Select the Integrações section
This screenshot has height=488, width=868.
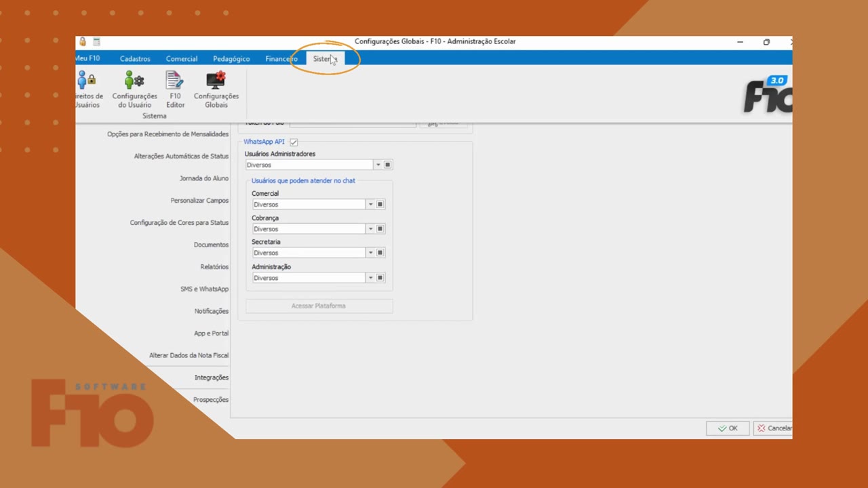click(212, 378)
